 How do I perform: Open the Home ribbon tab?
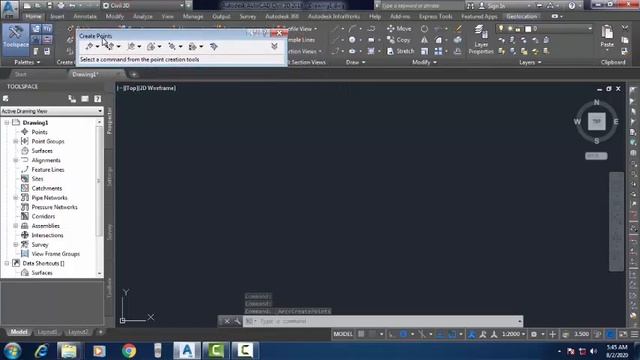click(33, 16)
